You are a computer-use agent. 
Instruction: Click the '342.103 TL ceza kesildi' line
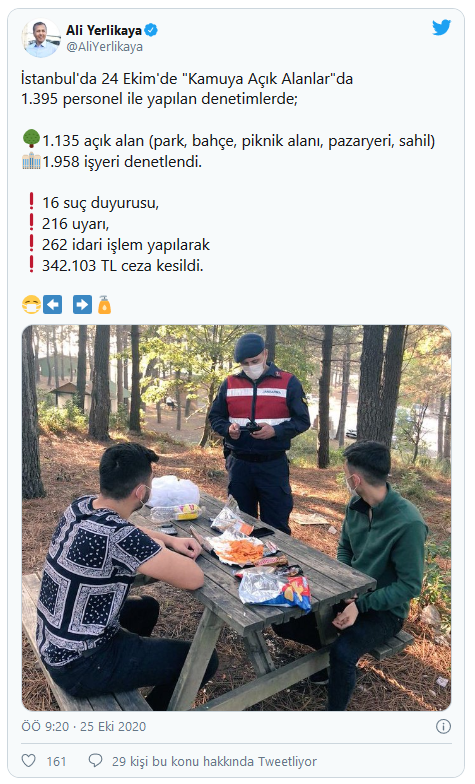pyautogui.click(x=122, y=266)
